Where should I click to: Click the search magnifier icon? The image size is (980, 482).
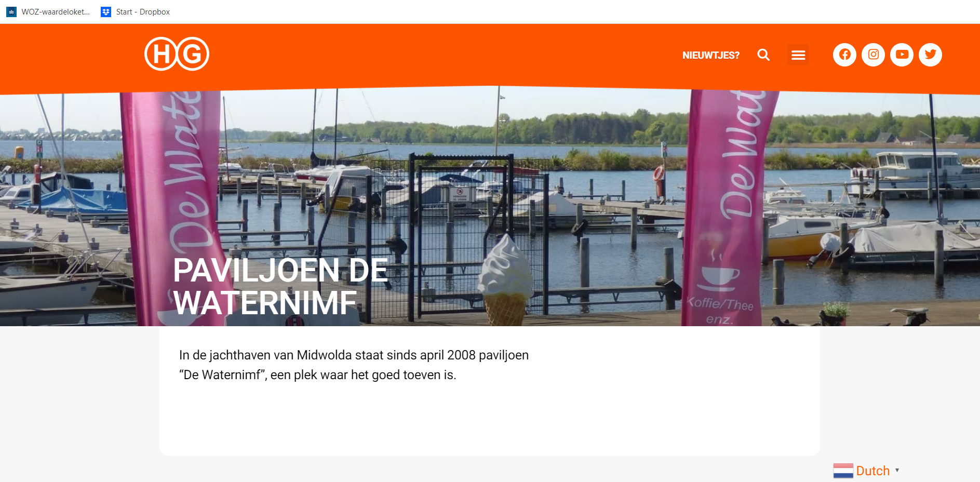[763, 55]
